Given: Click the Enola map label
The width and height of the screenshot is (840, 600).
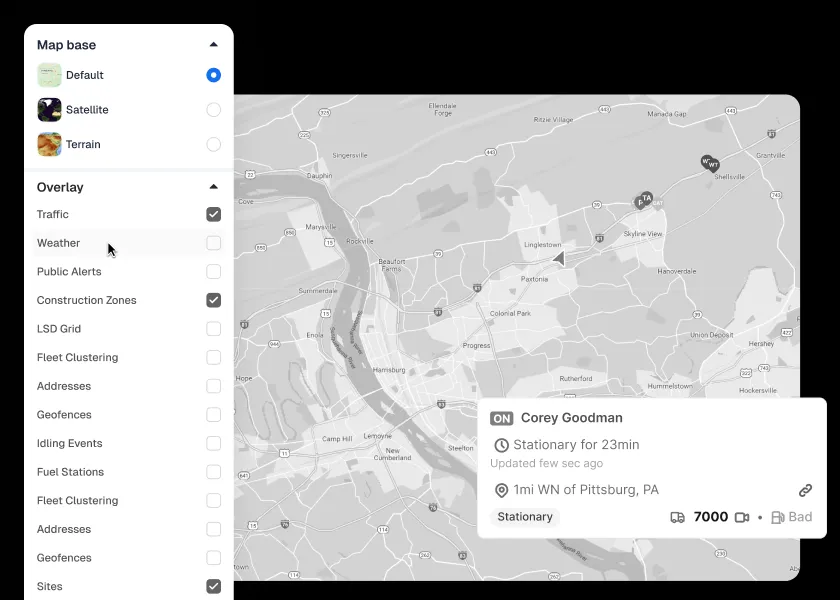Looking at the screenshot, I should [314, 335].
